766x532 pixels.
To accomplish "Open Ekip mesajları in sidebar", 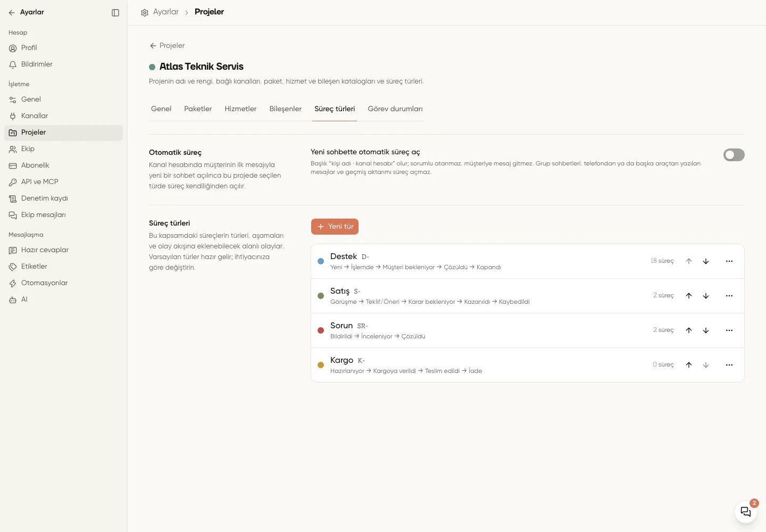I will pyautogui.click(x=63, y=215).
